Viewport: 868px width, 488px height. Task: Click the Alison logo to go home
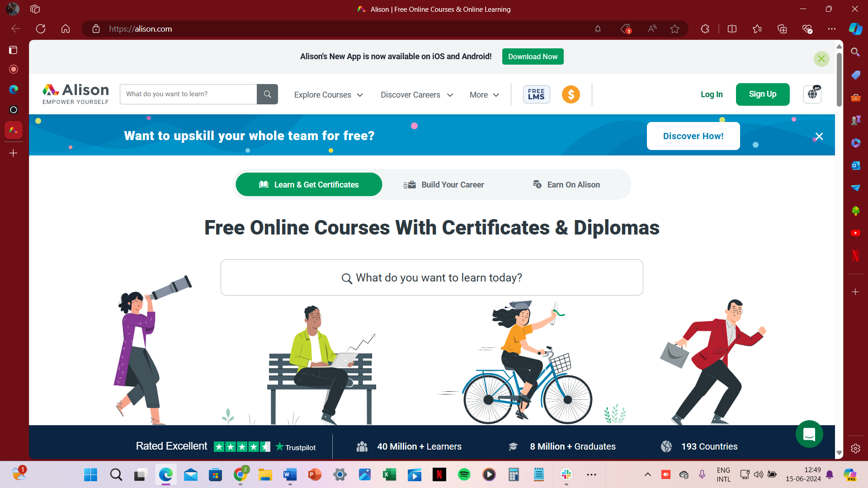tap(75, 94)
